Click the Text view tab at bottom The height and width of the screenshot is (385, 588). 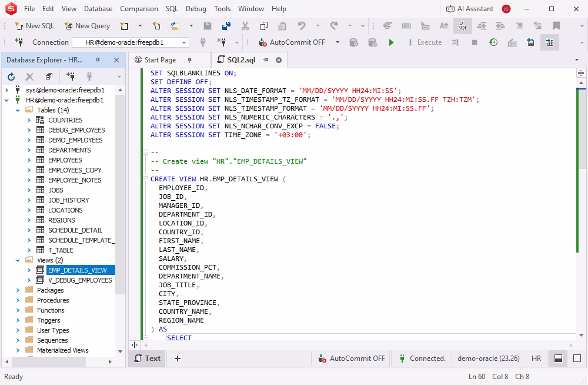pos(148,359)
